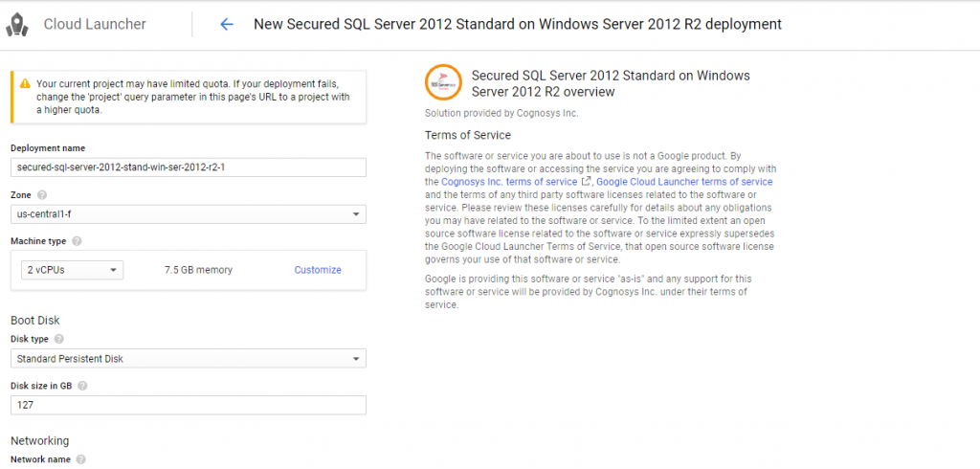Click the quota warning triangle icon
Viewport: 980px width, 469px height.
(x=24, y=84)
